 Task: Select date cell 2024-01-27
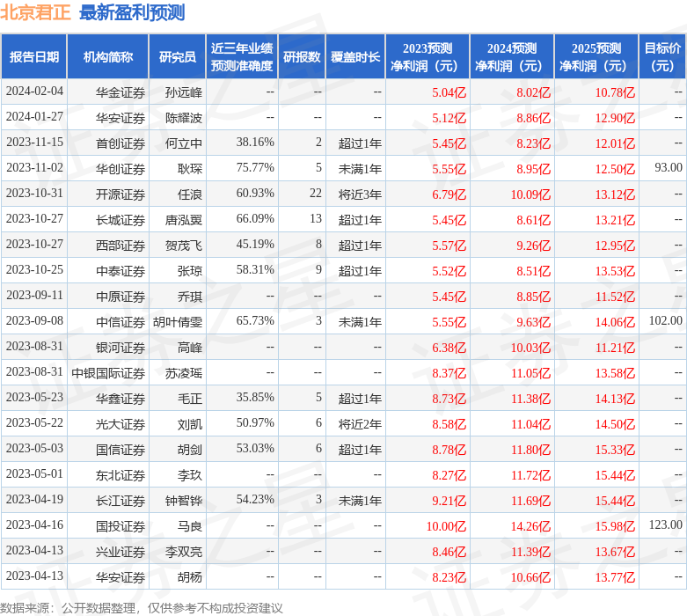pos(34,117)
